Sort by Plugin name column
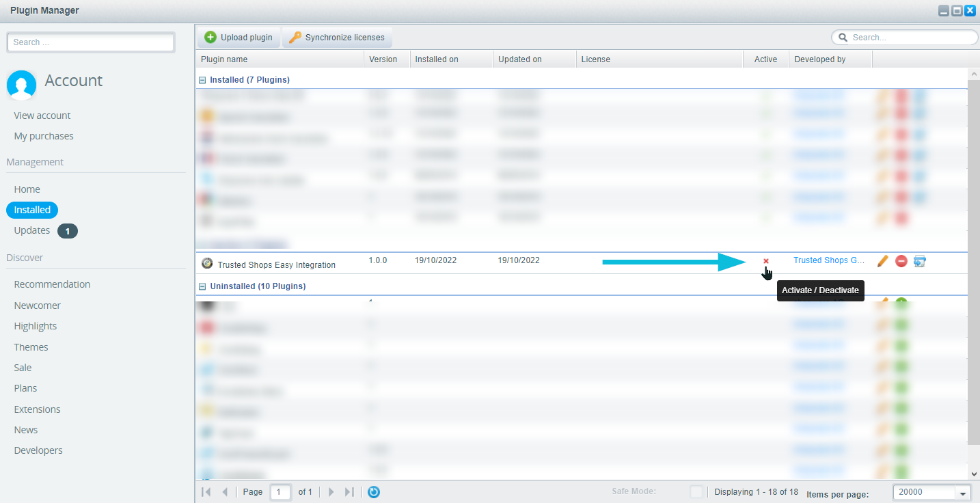This screenshot has height=503, width=980. click(x=280, y=59)
